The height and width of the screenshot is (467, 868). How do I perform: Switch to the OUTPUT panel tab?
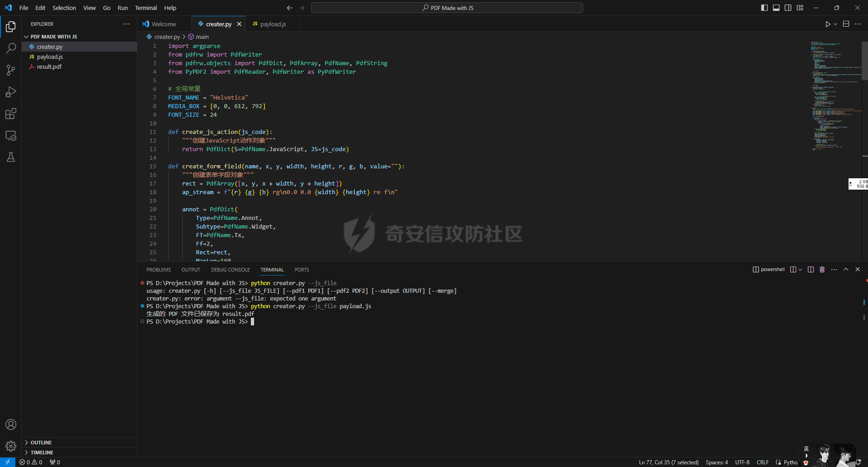coord(191,270)
